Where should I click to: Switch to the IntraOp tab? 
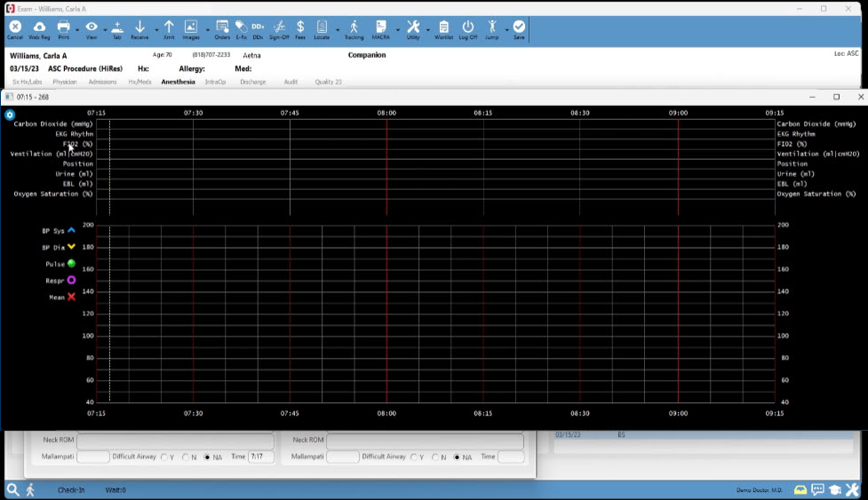tap(215, 82)
